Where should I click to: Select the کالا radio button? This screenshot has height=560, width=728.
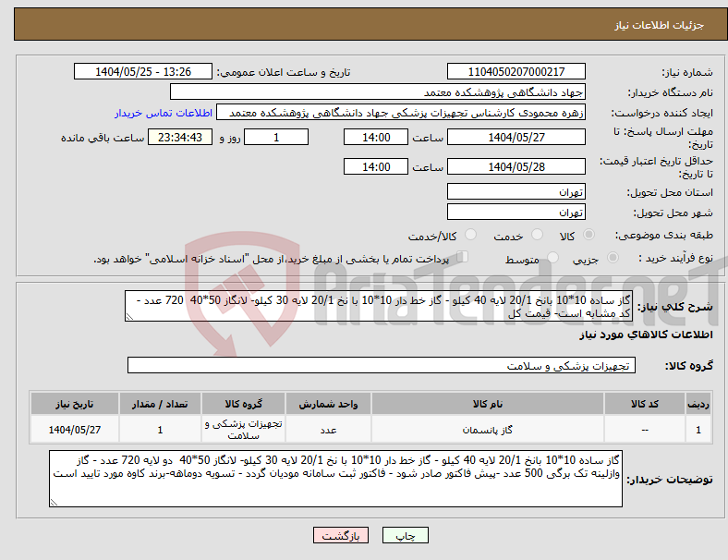click(588, 235)
